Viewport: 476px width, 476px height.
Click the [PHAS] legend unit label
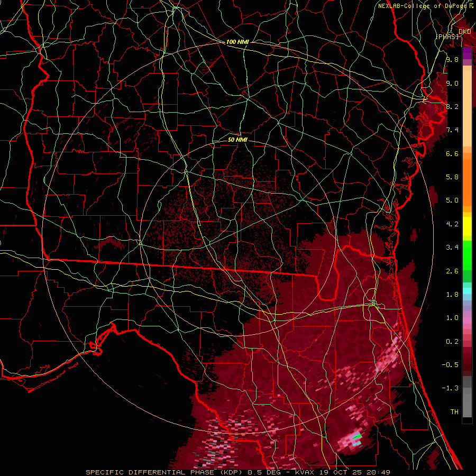coord(447,36)
